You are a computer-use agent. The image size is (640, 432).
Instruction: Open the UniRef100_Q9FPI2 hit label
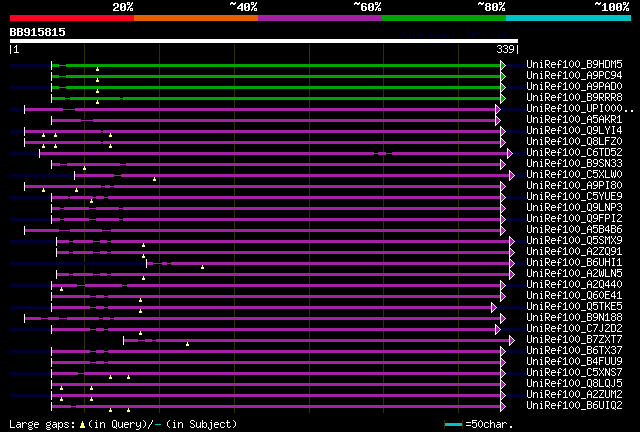[574, 219]
